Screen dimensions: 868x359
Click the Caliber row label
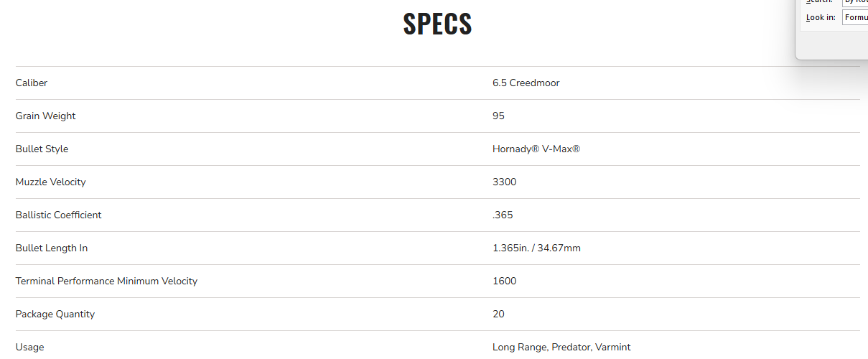click(x=32, y=83)
